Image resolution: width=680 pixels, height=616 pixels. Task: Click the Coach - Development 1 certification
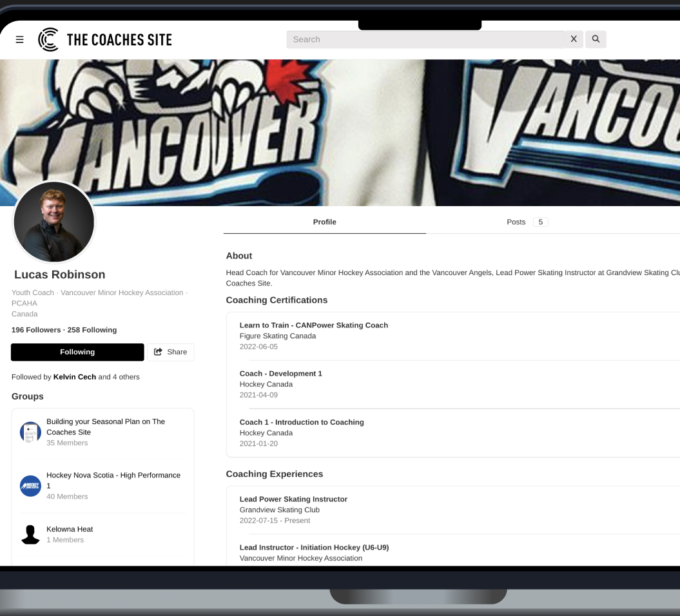pos(280,373)
